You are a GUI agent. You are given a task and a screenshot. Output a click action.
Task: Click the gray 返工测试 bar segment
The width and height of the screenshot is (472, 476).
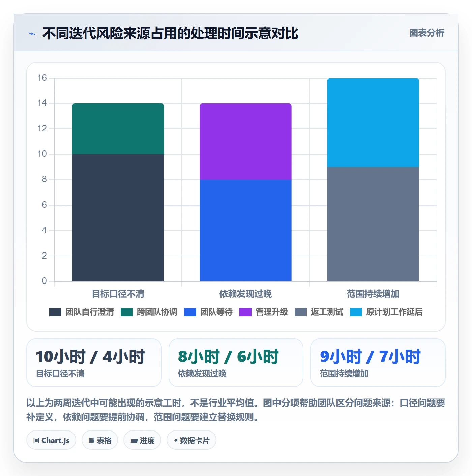point(373,224)
